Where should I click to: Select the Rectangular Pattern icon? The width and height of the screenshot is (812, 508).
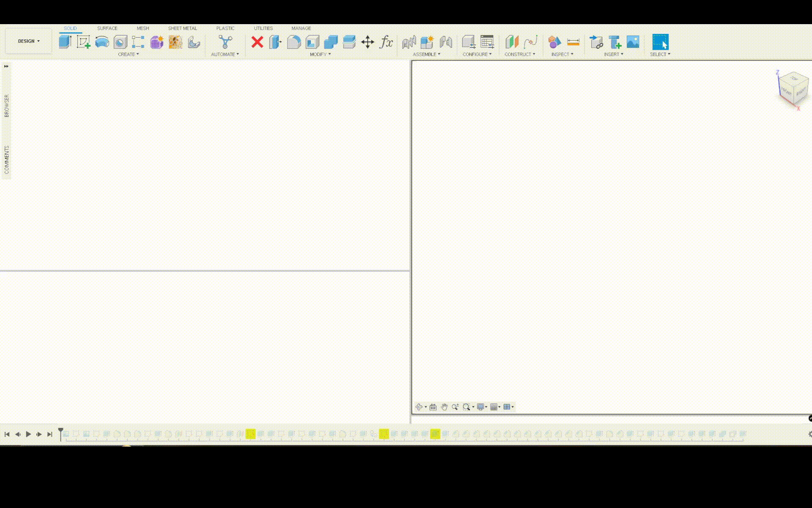(x=138, y=42)
